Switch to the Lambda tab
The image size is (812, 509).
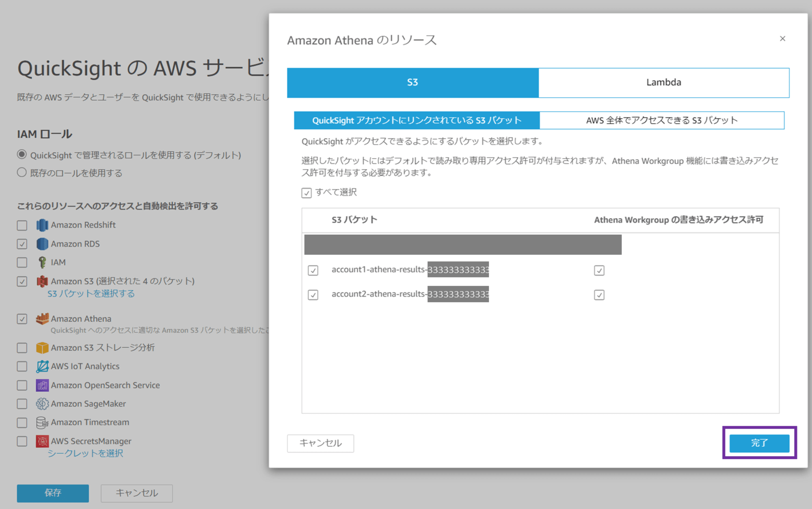tap(664, 83)
